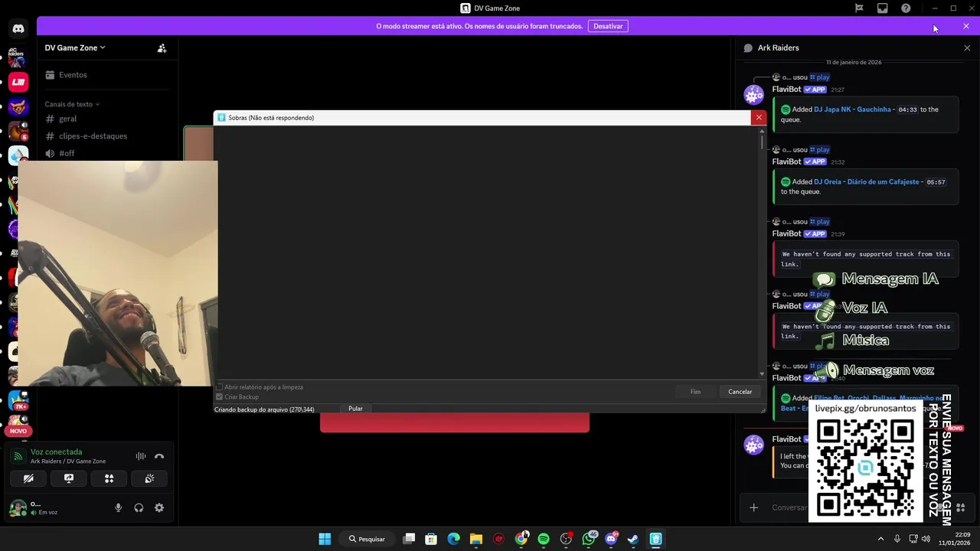Open Discord help question mark icon
The width and height of the screenshot is (980, 551).
pos(906,8)
